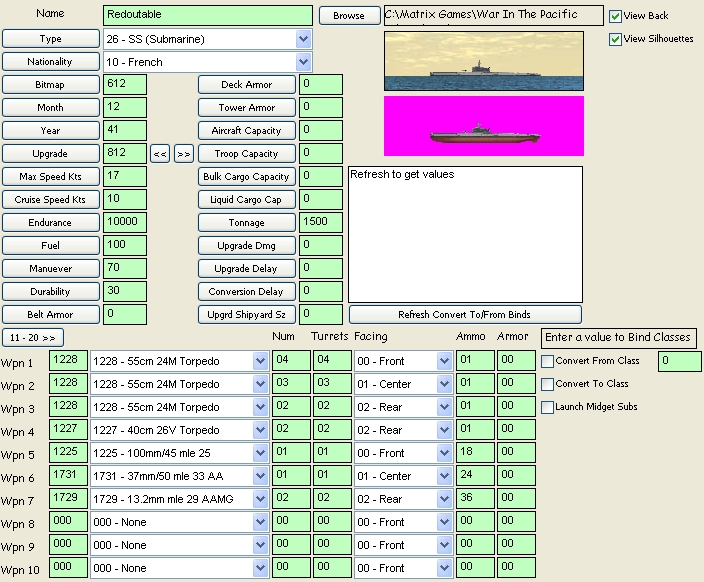The height and width of the screenshot is (582, 704).
Task: Click the Aircraft Capacity button
Action: [x=247, y=130]
